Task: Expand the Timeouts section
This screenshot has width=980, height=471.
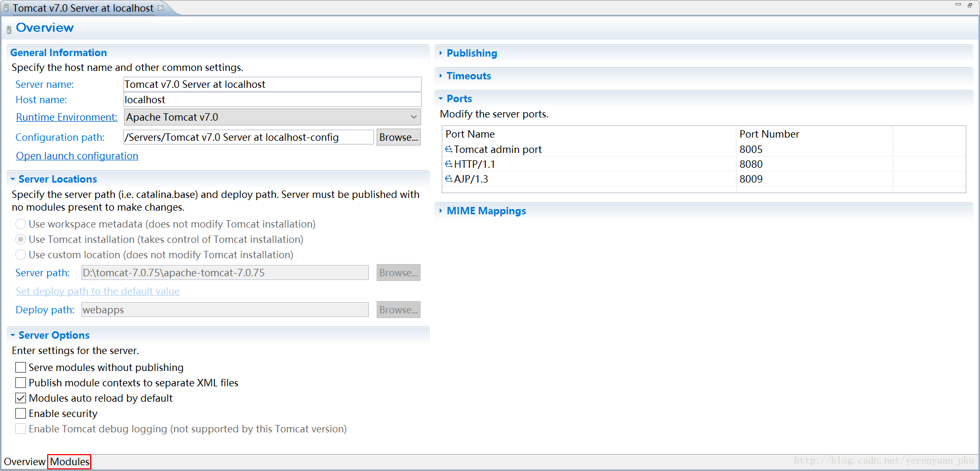Action: pos(441,76)
